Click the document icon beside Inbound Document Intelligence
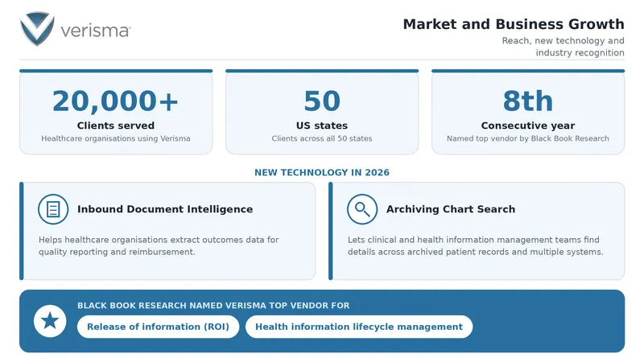 click(53, 209)
